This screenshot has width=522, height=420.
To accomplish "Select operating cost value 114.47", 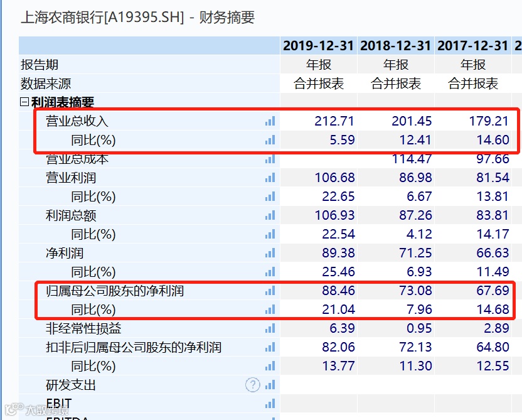I will [x=412, y=159].
